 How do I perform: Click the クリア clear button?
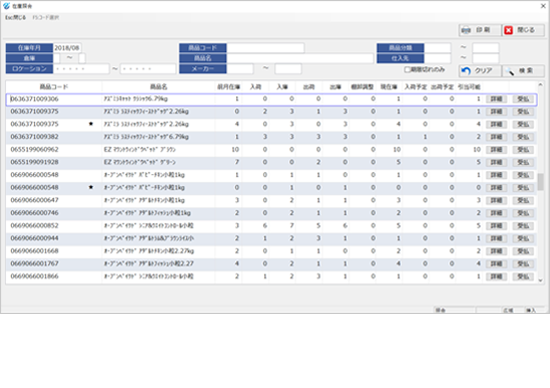click(480, 71)
